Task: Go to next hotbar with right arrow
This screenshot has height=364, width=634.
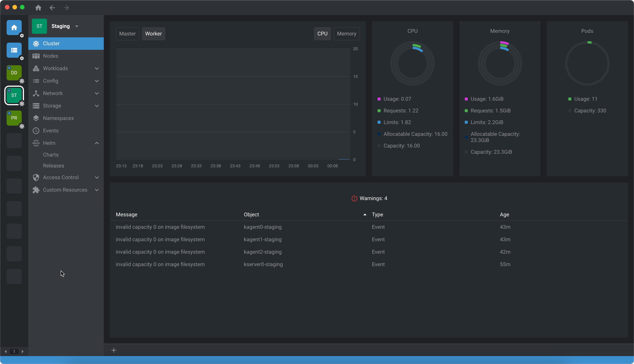Action: point(22,352)
